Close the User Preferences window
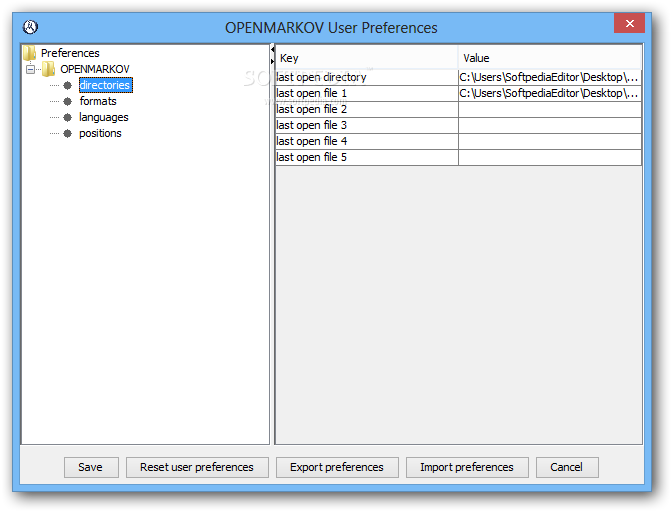 [629, 23]
